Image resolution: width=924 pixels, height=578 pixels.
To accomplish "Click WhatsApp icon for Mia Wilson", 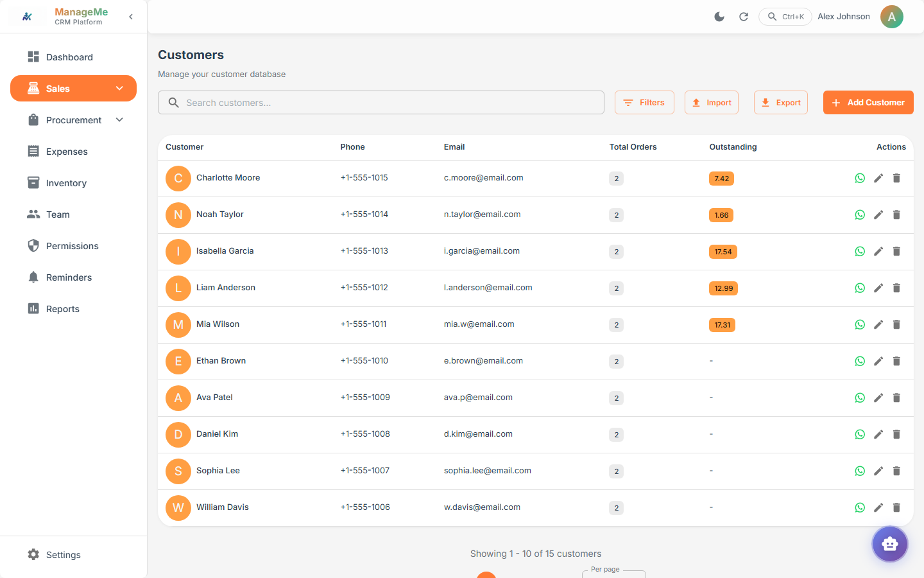I will click(x=860, y=325).
